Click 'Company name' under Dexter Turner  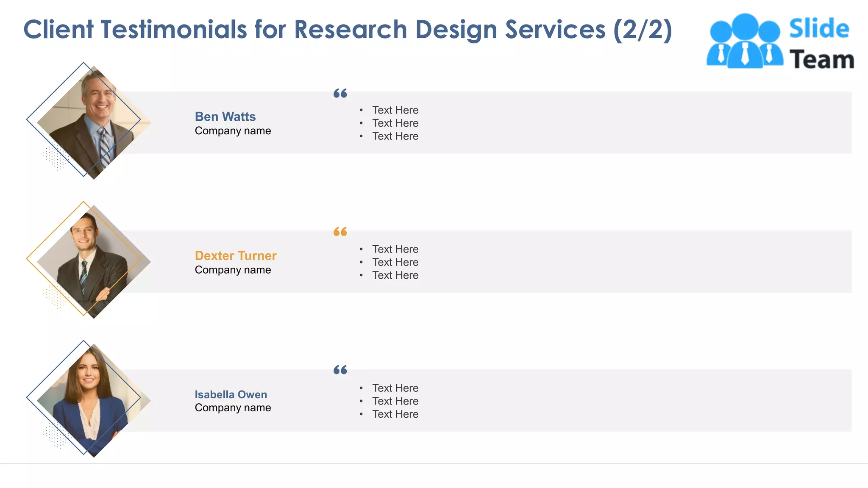pyautogui.click(x=233, y=270)
